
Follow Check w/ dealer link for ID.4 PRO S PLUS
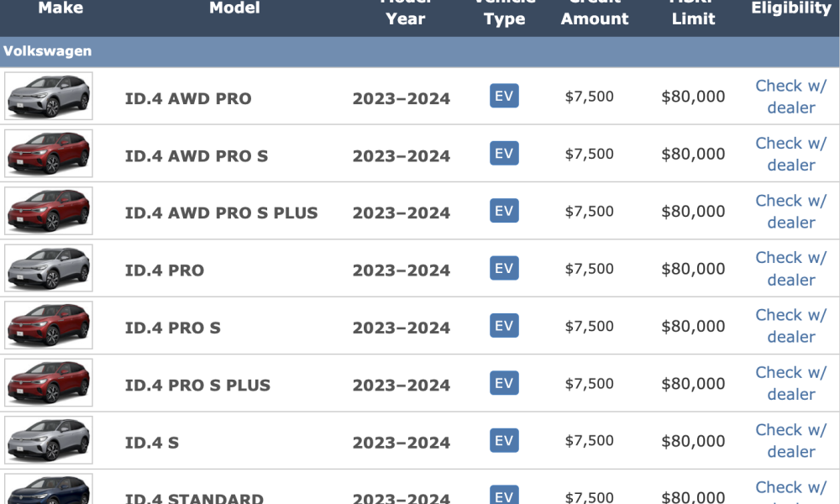[791, 383]
